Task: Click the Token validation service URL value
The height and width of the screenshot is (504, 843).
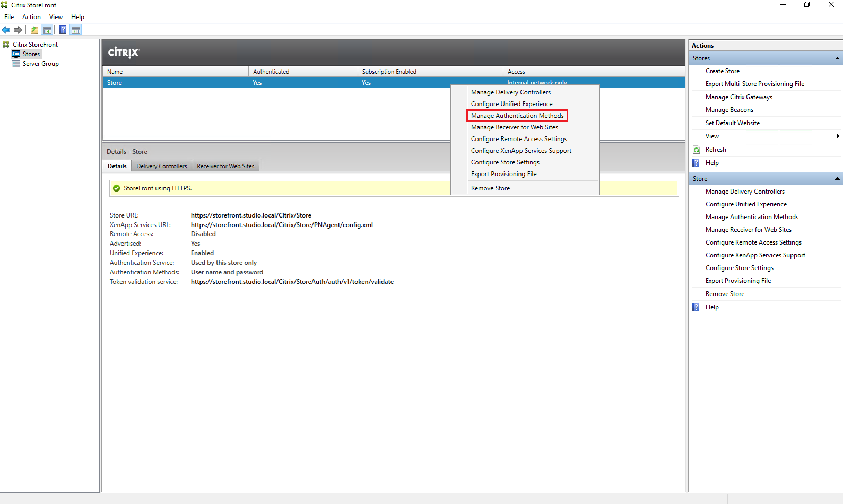Action: [x=292, y=282]
